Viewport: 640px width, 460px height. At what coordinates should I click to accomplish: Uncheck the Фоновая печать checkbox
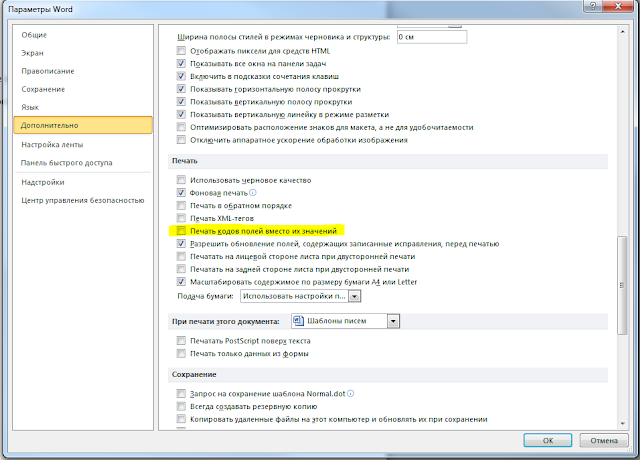pos(181,193)
